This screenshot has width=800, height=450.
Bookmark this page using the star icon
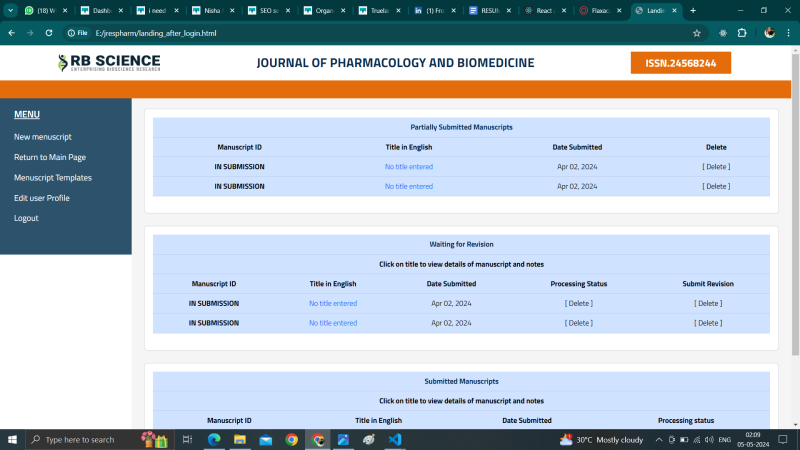(x=697, y=33)
